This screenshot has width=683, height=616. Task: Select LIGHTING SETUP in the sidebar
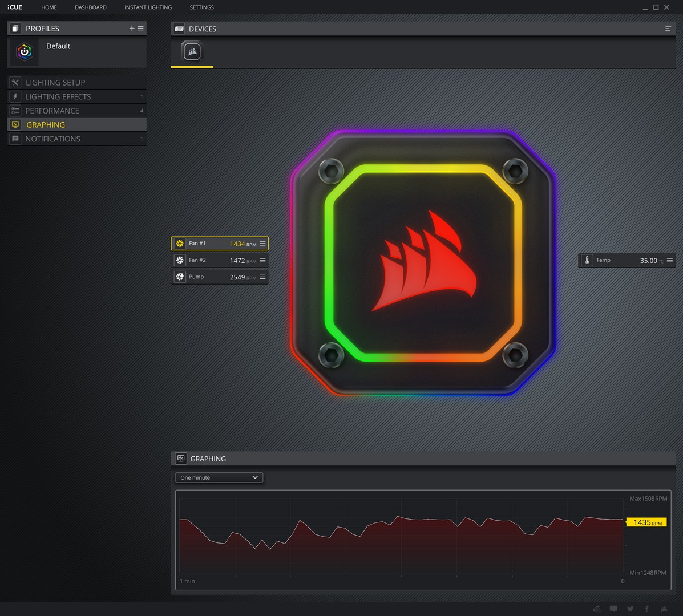(76, 82)
